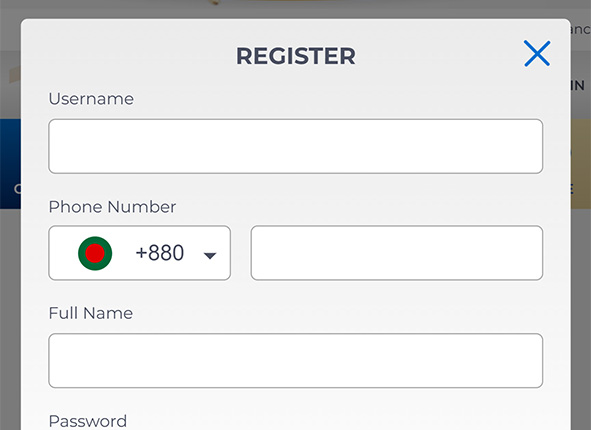This screenshot has width=591, height=430.
Task: Click the blue banner behind the dialog's left edge
Action: (x=11, y=164)
